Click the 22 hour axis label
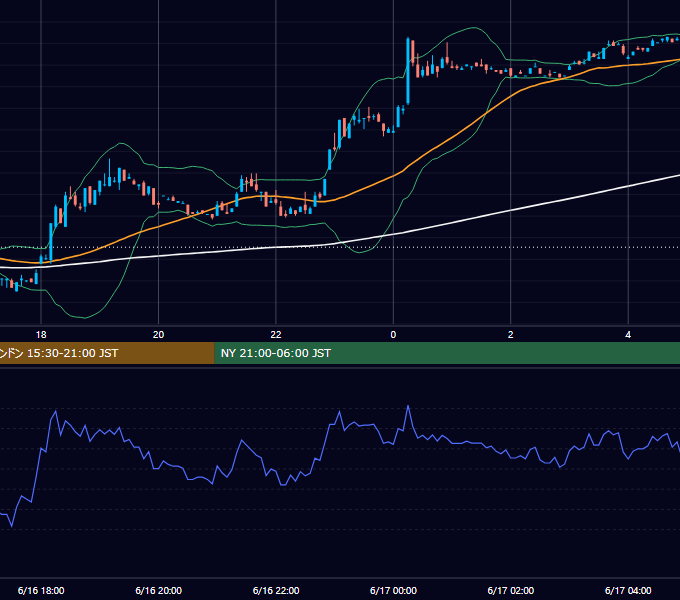 [276, 335]
